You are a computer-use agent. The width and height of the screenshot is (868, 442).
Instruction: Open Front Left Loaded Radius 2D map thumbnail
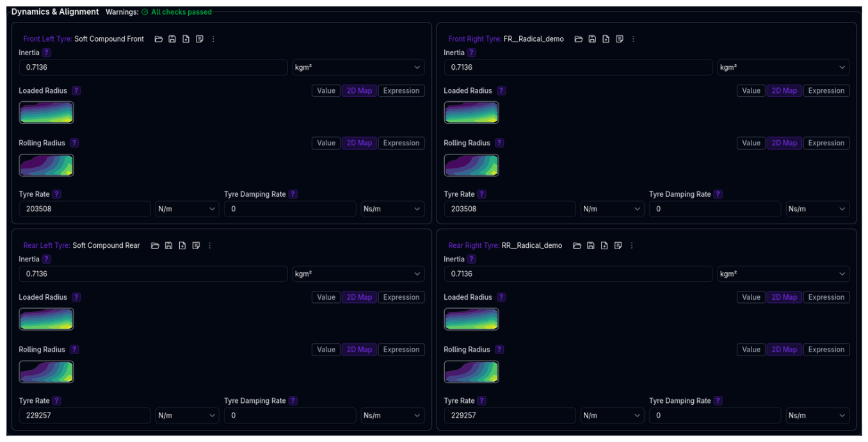point(46,113)
